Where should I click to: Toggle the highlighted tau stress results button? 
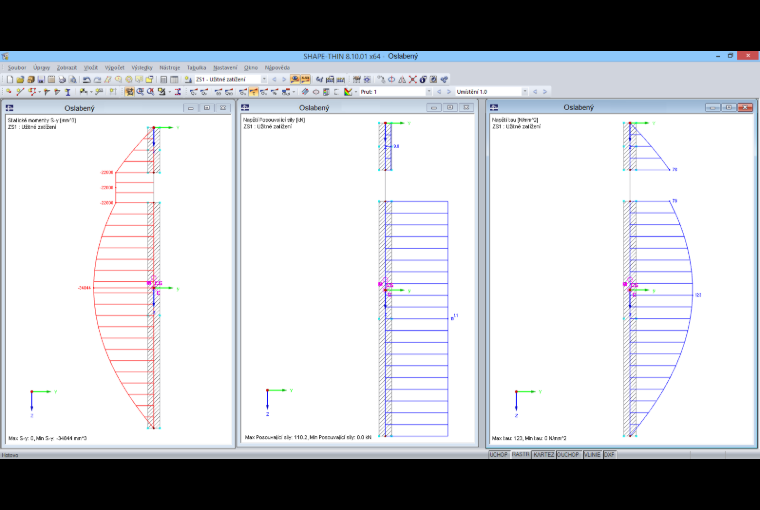tap(253, 92)
